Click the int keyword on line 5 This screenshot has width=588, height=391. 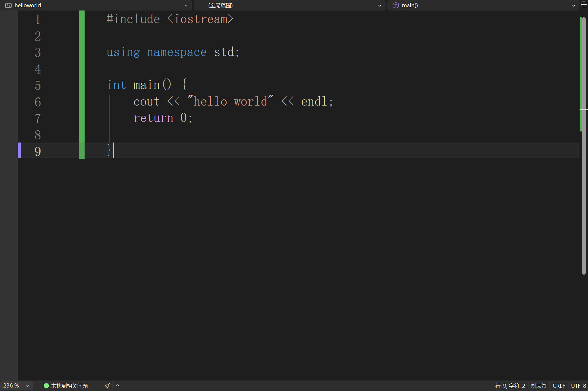116,85
